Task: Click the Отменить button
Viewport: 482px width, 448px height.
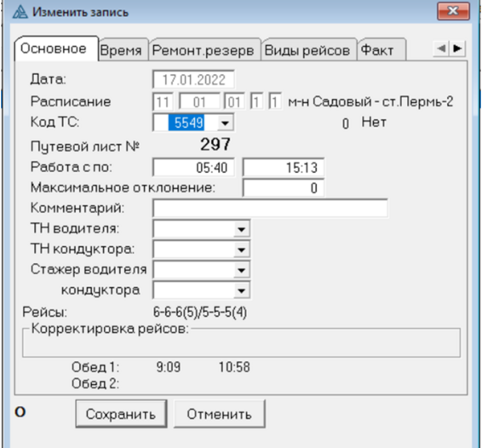Action: 220,414
